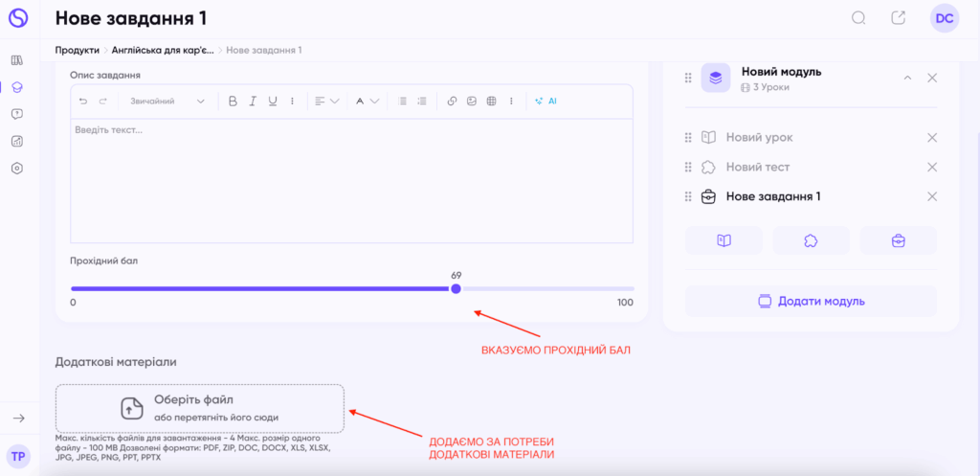Collapse the Новий модуль module

point(907,79)
